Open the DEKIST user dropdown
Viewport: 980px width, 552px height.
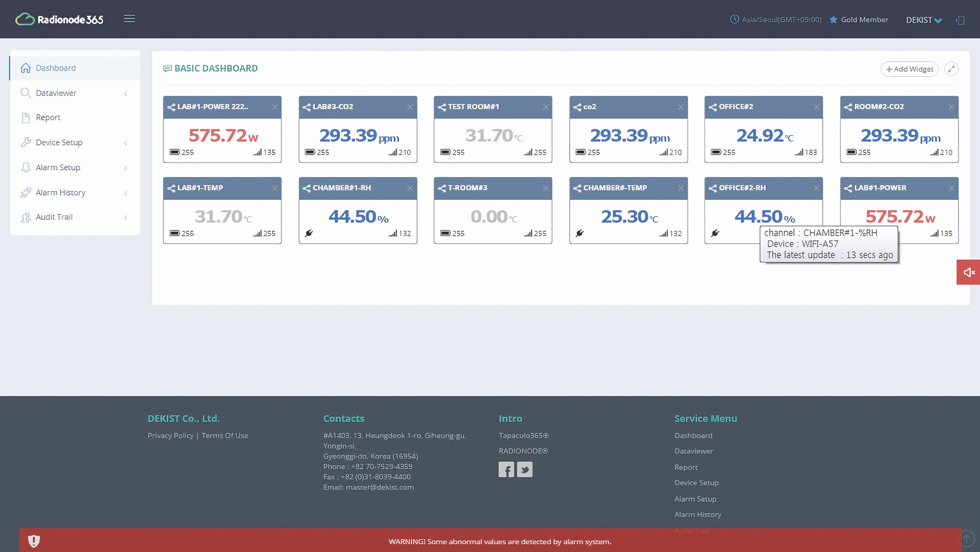[924, 20]
